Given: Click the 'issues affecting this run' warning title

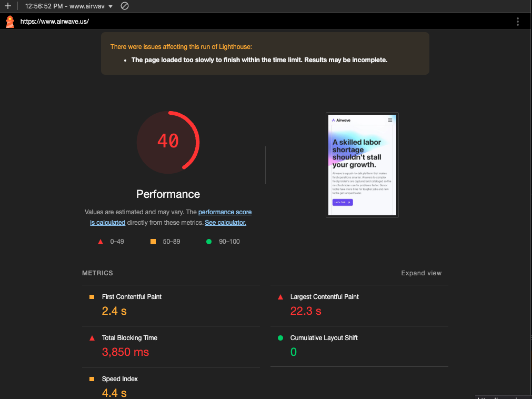Looking at the screenshot, I should pos(181,47).
